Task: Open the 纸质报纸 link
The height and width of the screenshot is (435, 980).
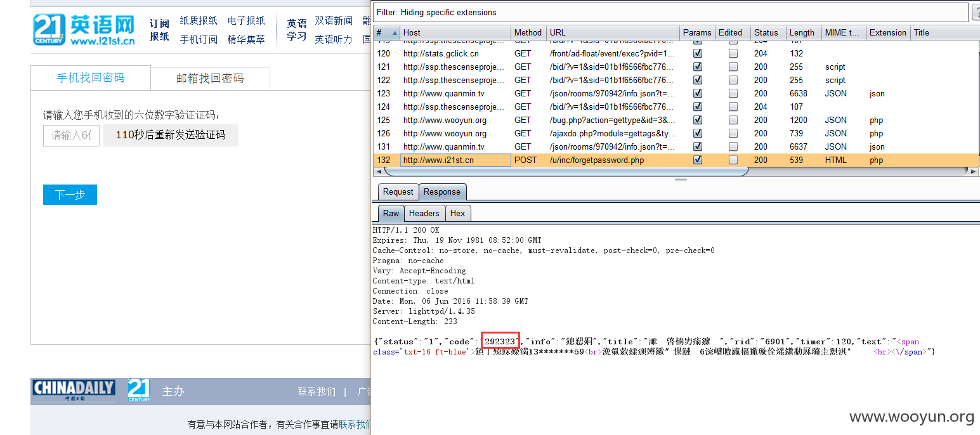Action: (x=199, y=21)
